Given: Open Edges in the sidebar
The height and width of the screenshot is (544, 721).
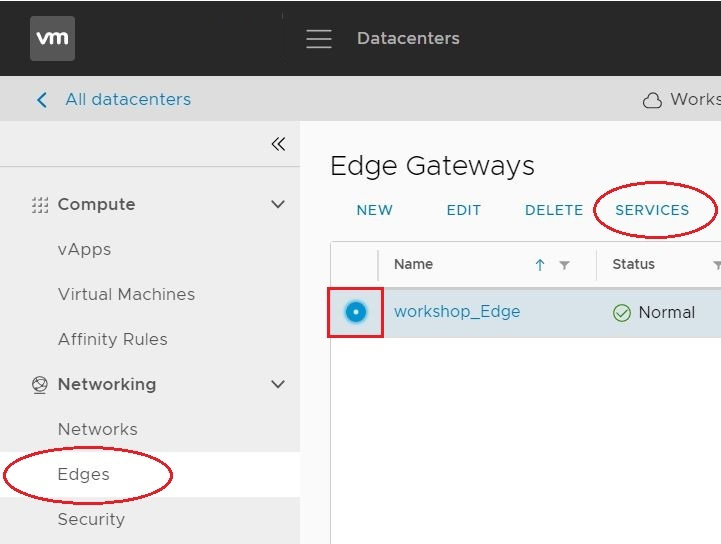Looking at the screenshot, I should click(x=84, y=474).
